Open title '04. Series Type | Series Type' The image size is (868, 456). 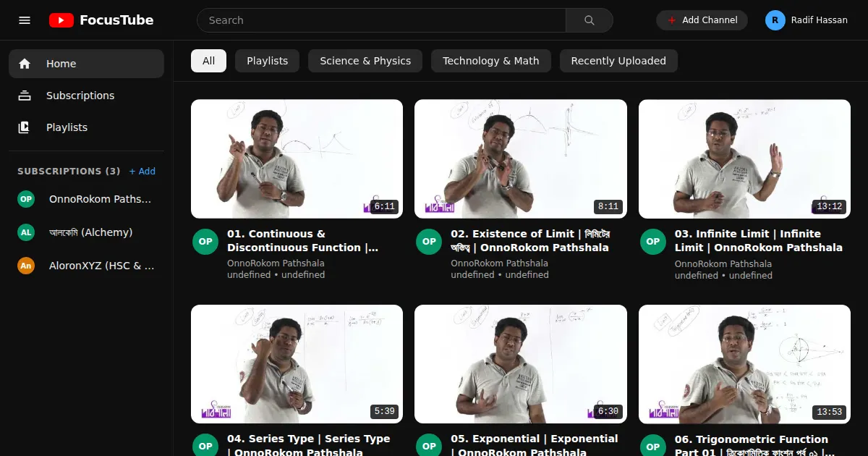click(x=309, y=445)
